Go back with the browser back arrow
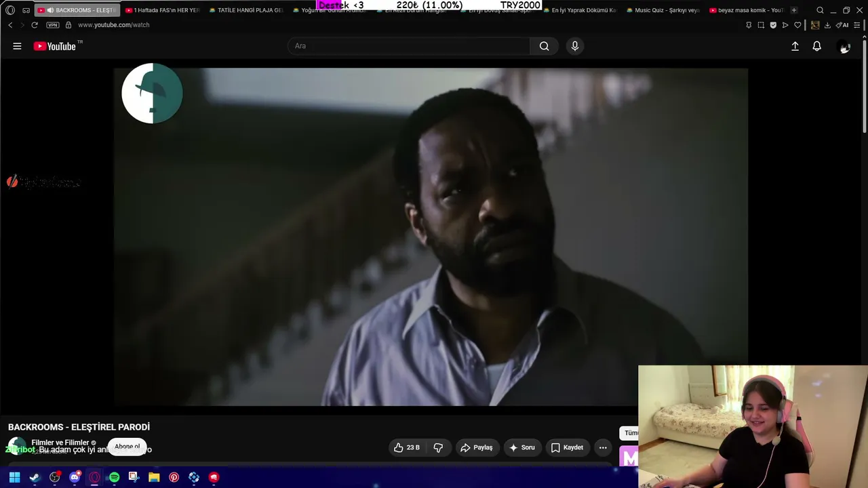Viewport: 868px width, 488px height. pyautogui.click(x=10, y=25)
